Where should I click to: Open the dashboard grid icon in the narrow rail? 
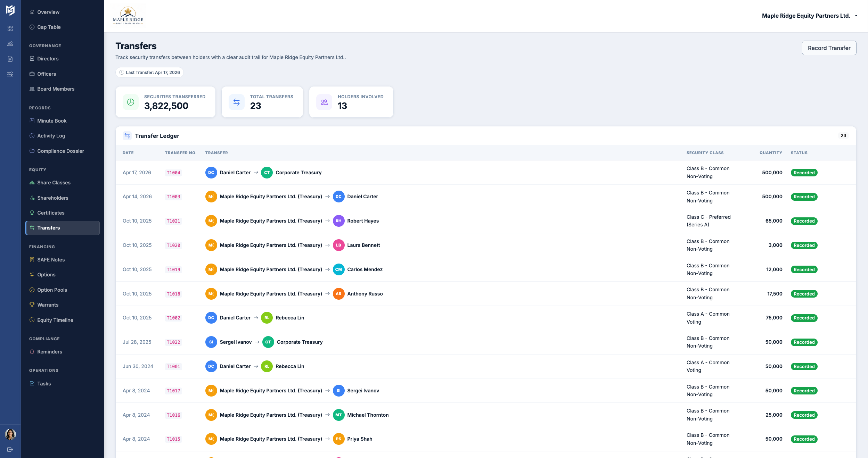click(10, 28)
